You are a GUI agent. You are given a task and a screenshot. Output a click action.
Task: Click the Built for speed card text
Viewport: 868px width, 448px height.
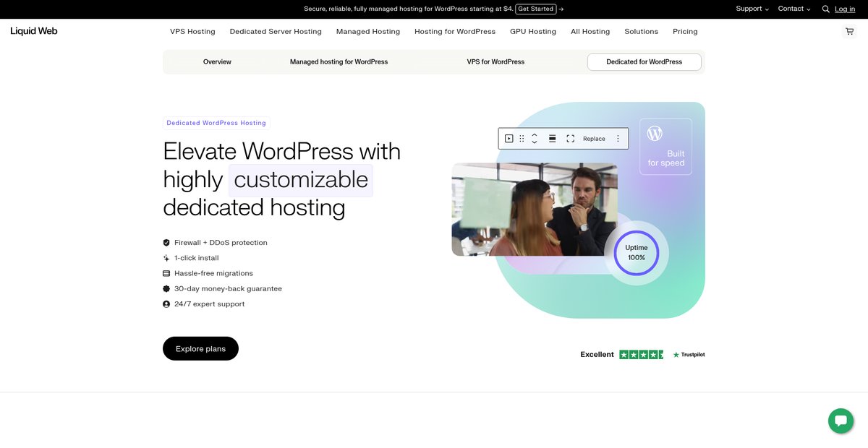click(x=666, y=158)
